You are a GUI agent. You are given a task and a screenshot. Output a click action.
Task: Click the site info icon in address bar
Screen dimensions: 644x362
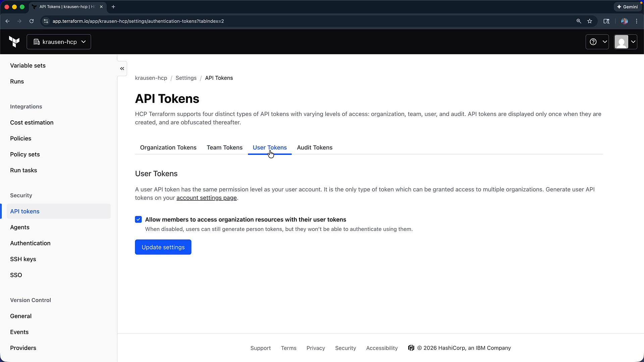click(46, 21)
